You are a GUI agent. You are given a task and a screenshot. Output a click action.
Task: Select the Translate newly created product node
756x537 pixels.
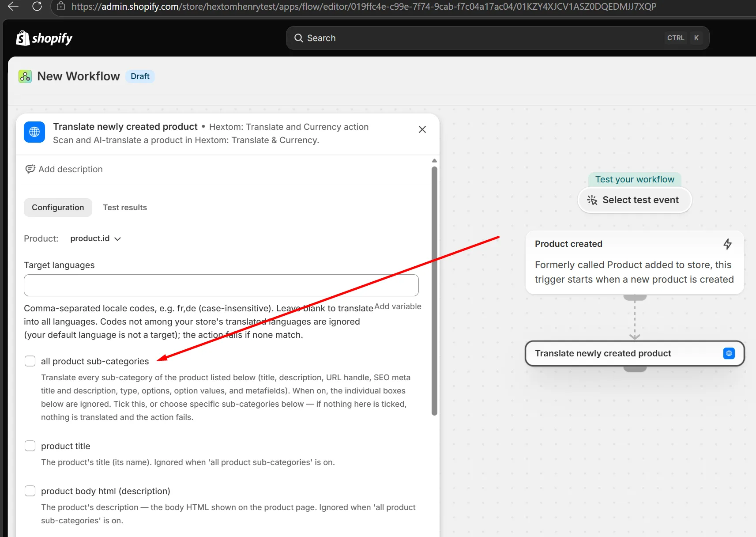pyautogui.click(x=635, y=353)
